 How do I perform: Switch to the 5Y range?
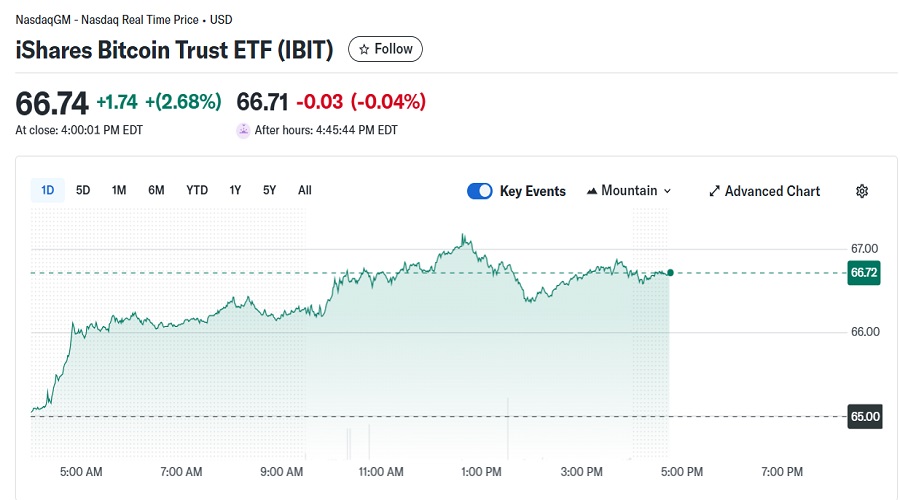(270, 190)
